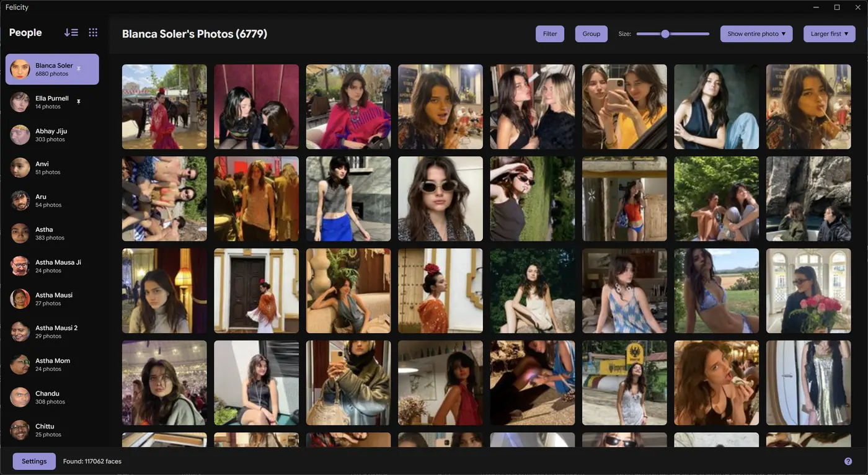Click the sort people list icon
Screen dimensions: 868x475
pyautogui.click(x=71, y=32)
